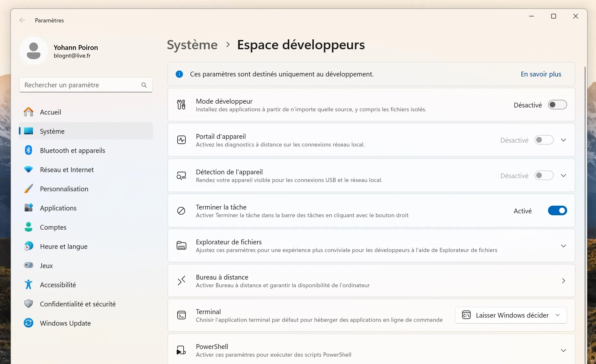Click the Mode développeur tools icon

[181, 105]
